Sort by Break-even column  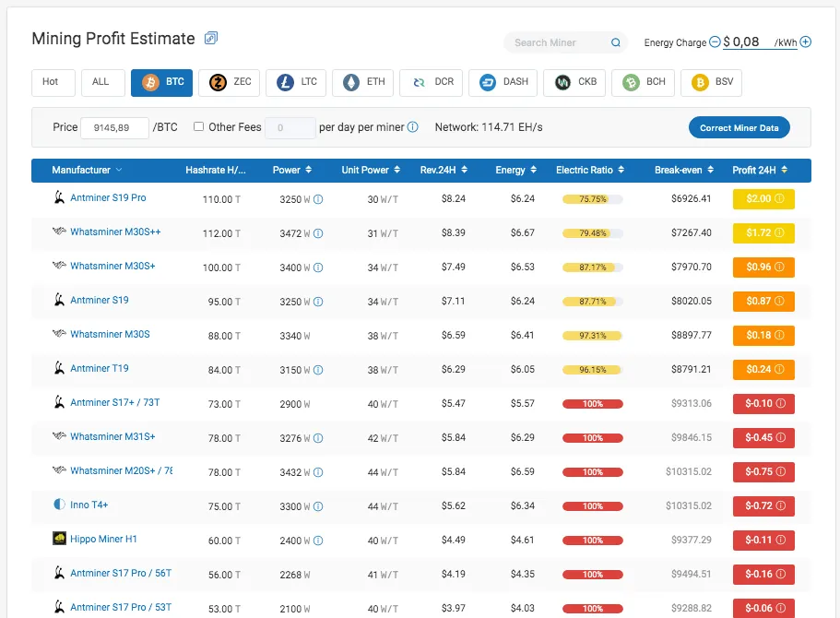click(x=710, y=170)
